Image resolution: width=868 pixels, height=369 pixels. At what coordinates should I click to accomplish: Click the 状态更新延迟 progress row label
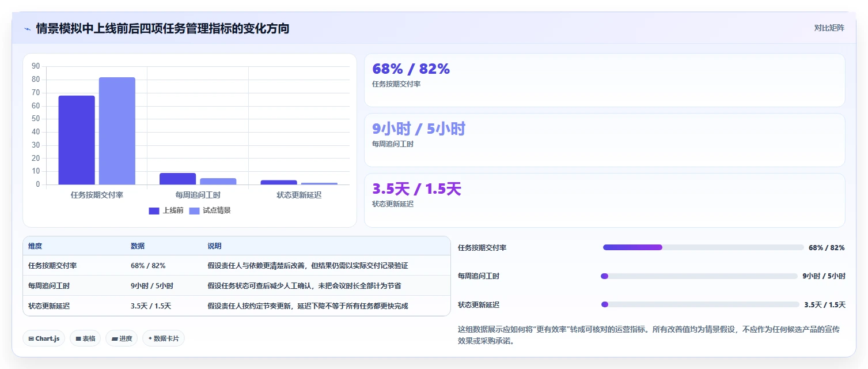(479, 304)
